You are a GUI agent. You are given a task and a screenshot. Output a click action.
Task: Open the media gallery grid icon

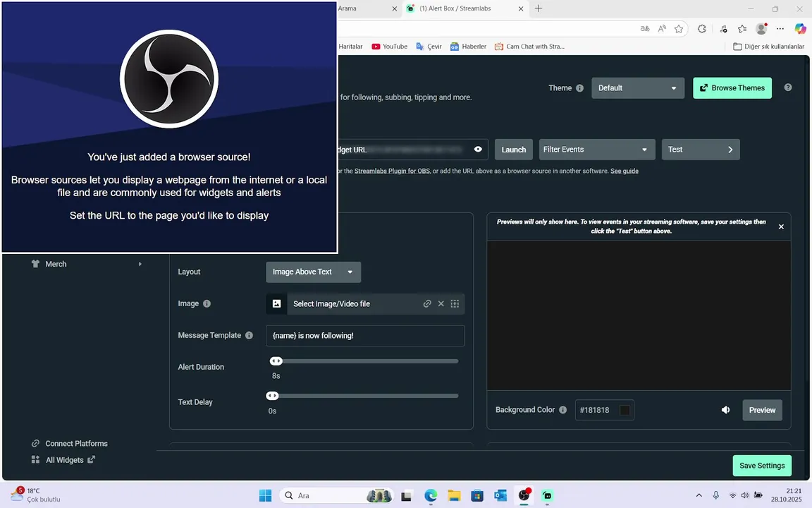point(455,304)
